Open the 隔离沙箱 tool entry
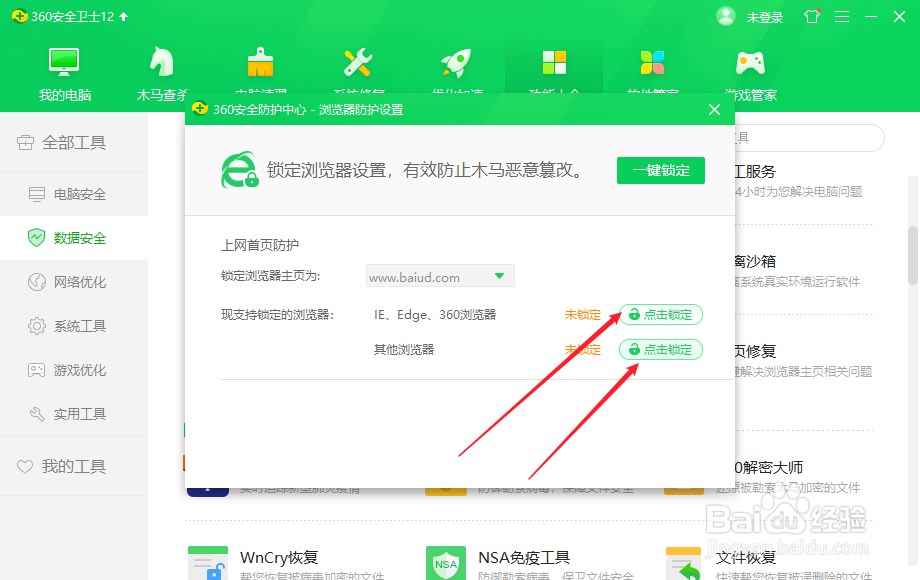The width and height of the screenshot is (920, 580). coord(755,262)
